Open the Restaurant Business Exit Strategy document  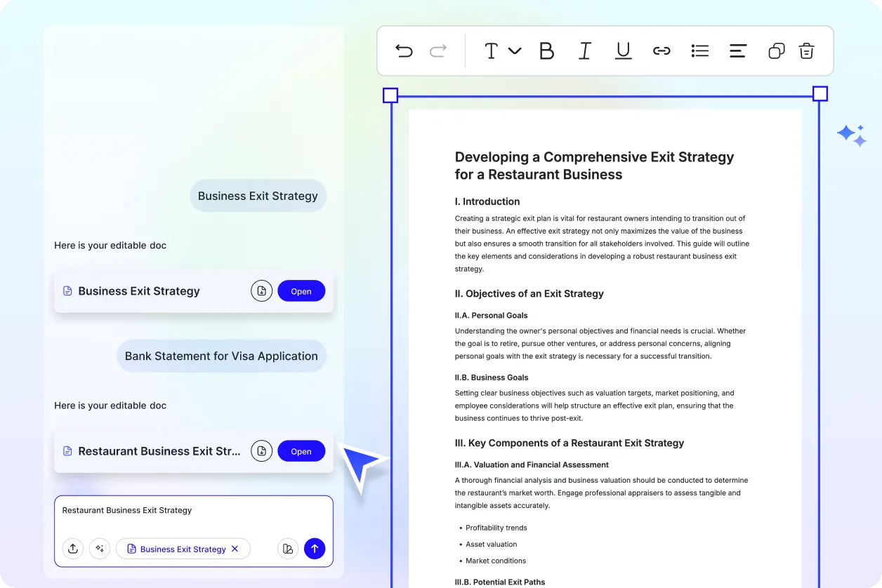coord(301,451)
